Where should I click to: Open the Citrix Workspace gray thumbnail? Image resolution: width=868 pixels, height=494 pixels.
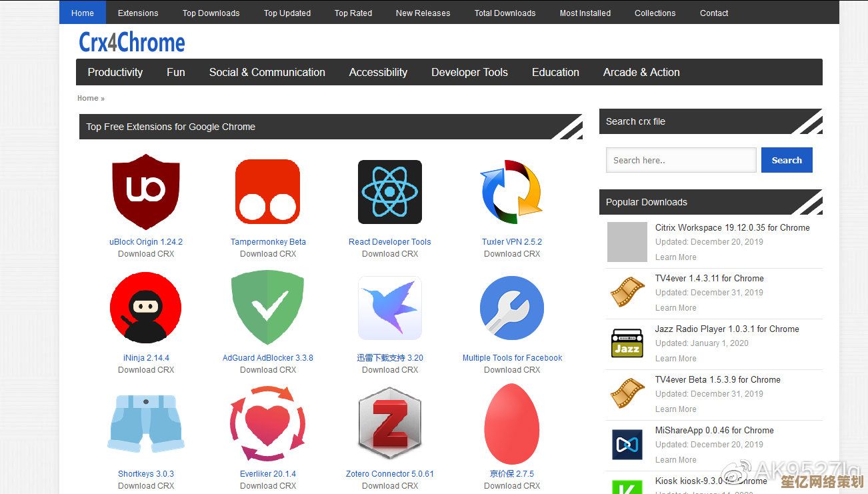click(x=627, y=242)
